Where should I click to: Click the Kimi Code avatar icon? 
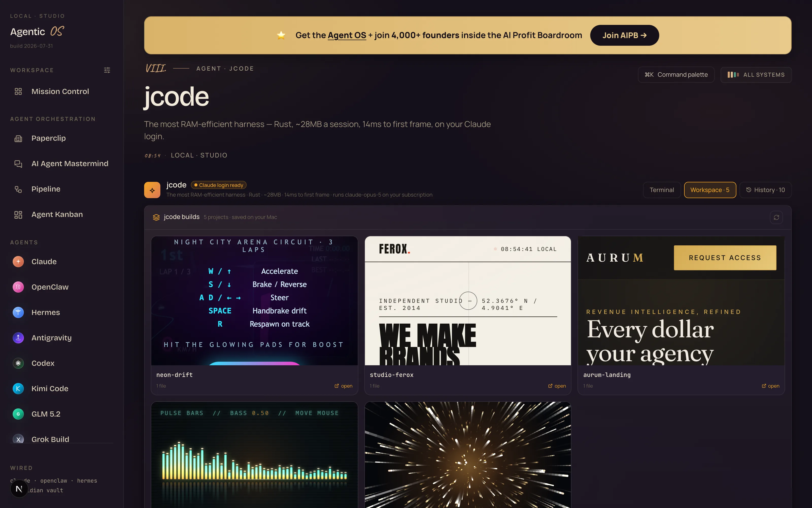18,389
